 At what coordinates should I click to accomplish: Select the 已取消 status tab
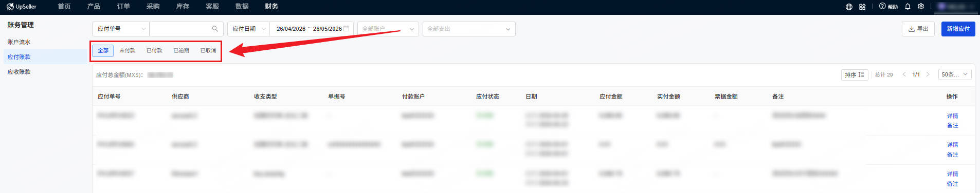208,50
